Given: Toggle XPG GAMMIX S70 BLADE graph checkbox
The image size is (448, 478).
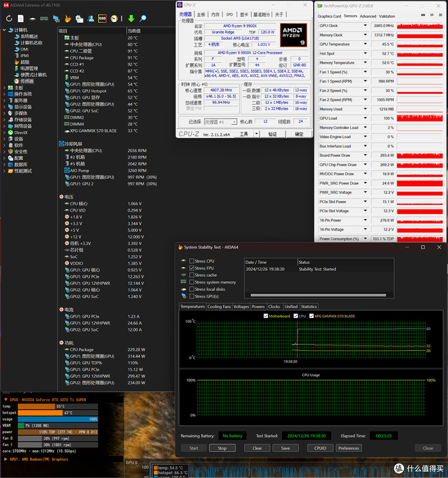Looking at the screenshot, I should [312, 316].
